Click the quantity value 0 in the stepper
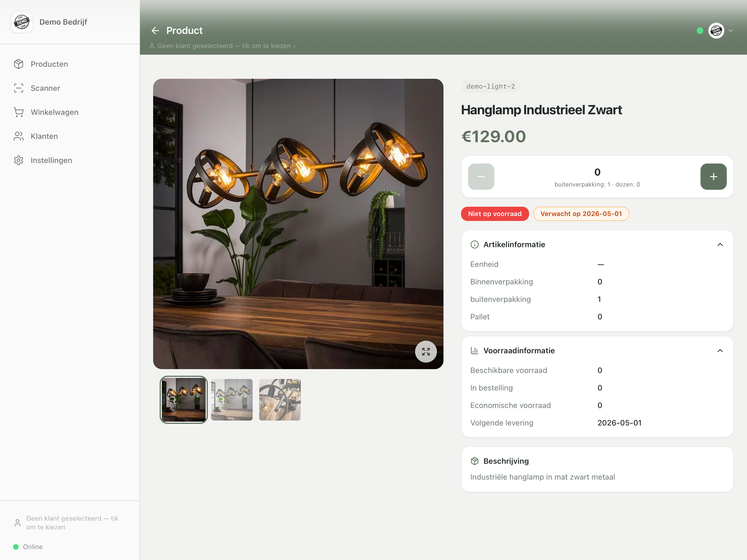Screen dimensions: 747x560 (x=597, y=172)
